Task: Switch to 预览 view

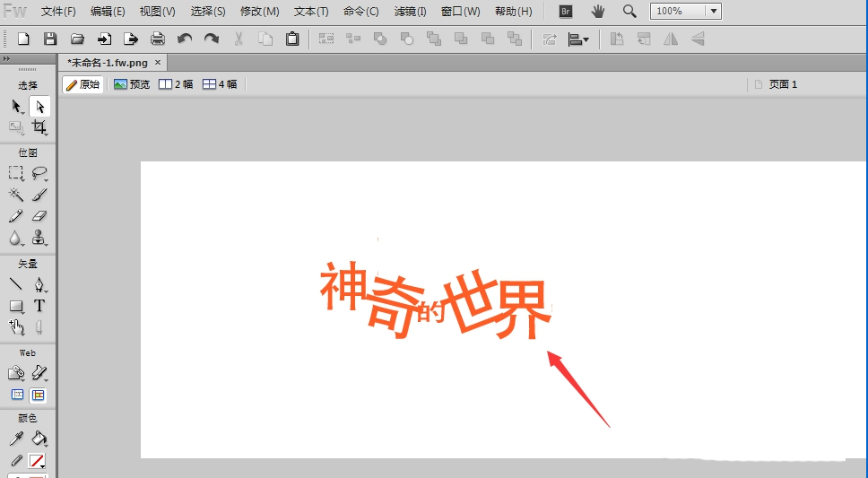Action: pyautogui.click(x=132, y=84)
